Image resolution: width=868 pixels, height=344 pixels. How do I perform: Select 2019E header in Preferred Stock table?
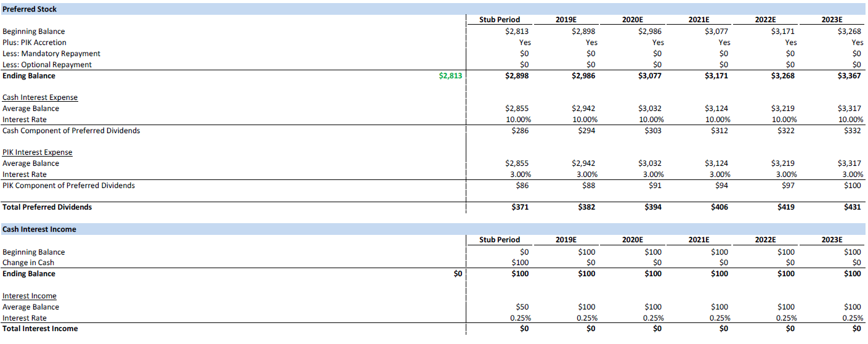pyautogui.click(x=566, y=20)
